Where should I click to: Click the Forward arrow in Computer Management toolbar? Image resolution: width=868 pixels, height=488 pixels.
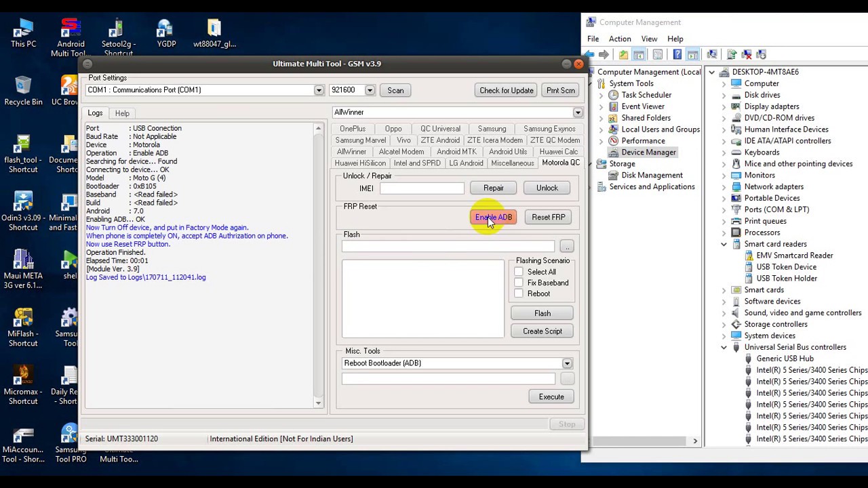click(604, 54)
